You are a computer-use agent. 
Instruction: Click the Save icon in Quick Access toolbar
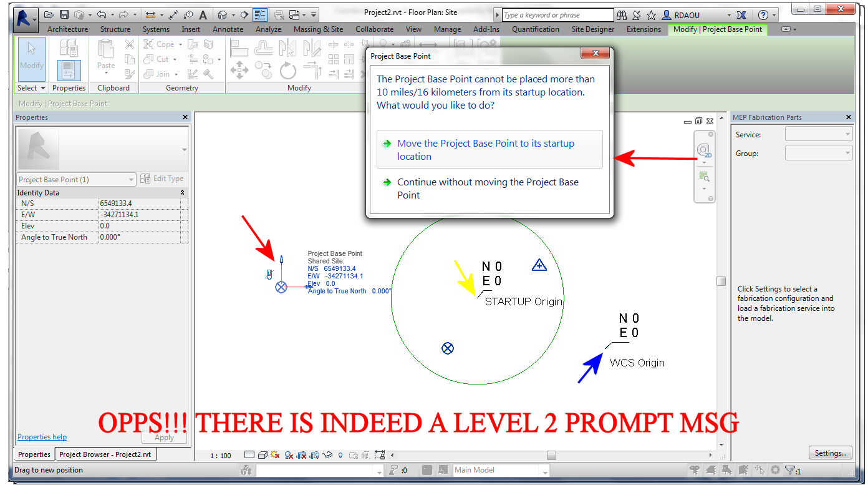click(x=64, y=14)
